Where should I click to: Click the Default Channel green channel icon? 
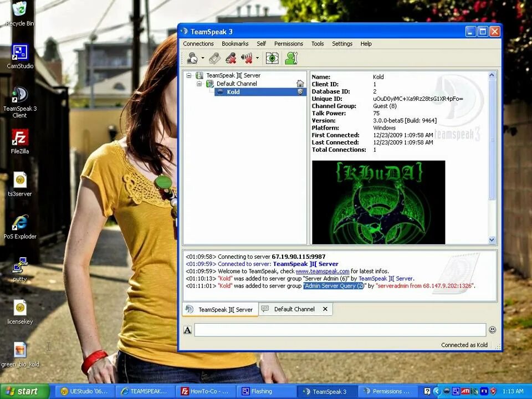point(210,84)
